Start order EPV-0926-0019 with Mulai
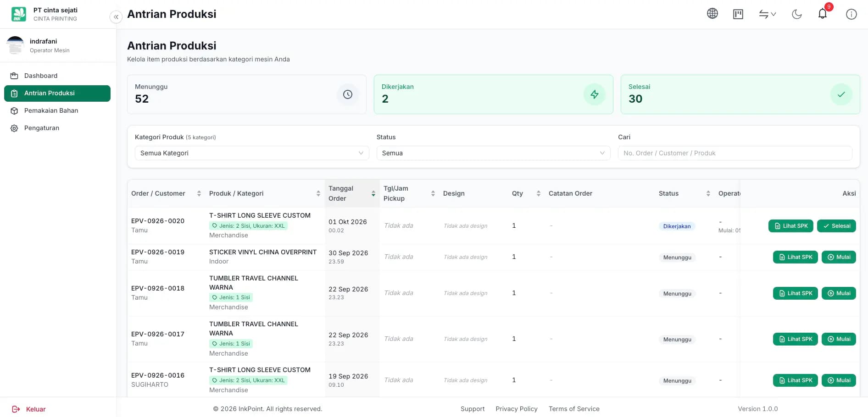 pyautogui.click(x=839, y=257)
